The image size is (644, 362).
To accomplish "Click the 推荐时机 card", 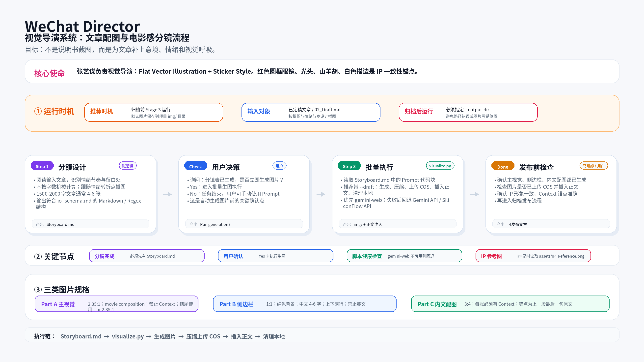I will pos(154,112).
